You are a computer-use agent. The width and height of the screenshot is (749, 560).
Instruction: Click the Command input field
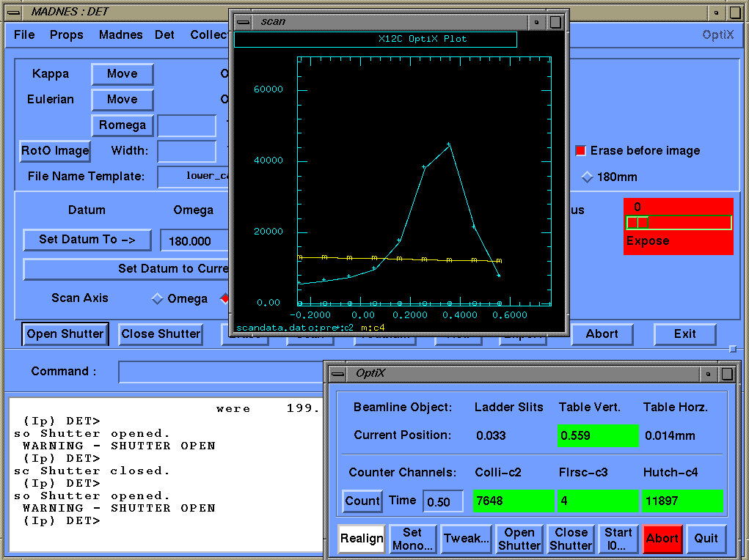(221, 372)
